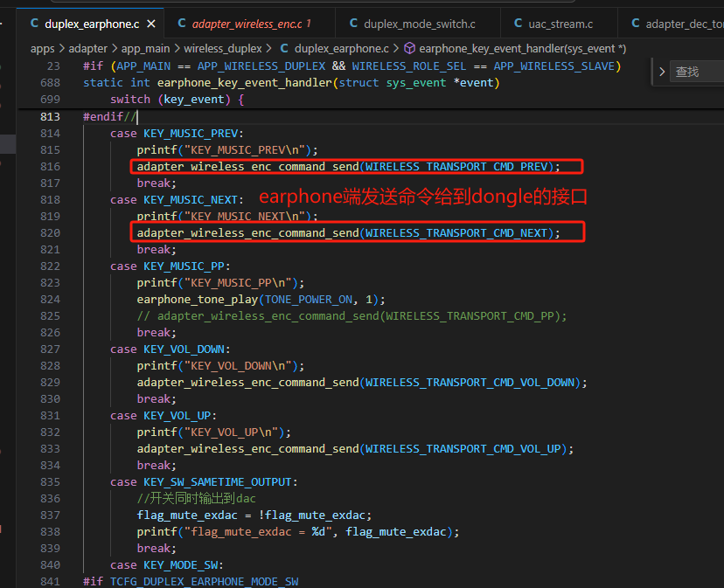Click the function symbol icon in breadcrumbs
Image resolution: width=724 pixels, height=588 pixels.
[x=409, y=48]
